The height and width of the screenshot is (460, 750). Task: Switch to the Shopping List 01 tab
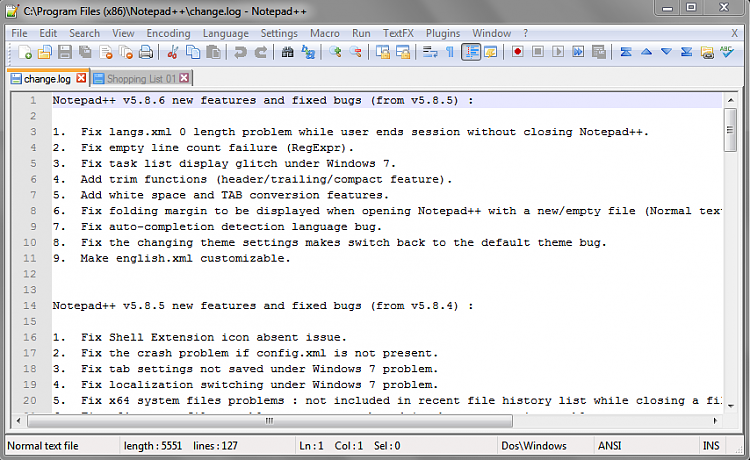coord(141,78)
